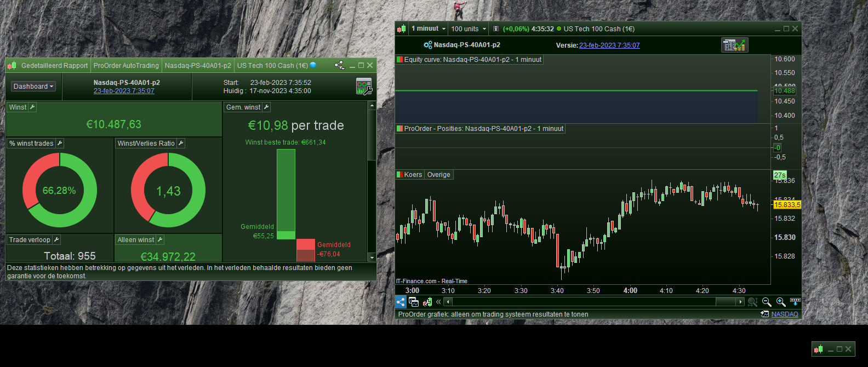Image resolution: width=868 pixels, height=367 pixels.
Task: Click the candlestick icon of the small minimized window
Action: point(819,349)
